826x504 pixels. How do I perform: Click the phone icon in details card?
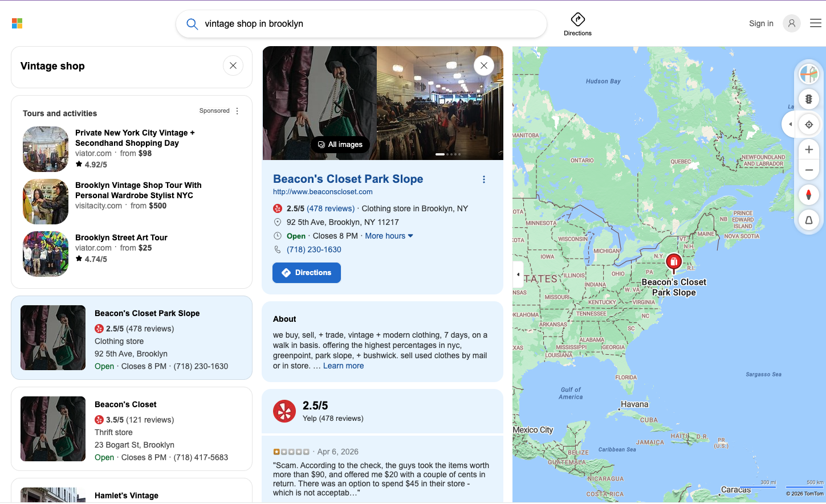coord(278,249)
